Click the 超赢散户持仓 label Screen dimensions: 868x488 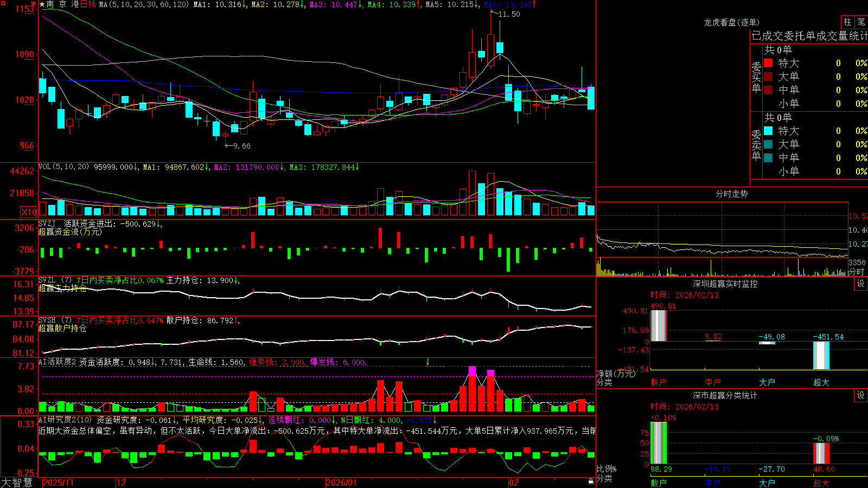(62, 328)
